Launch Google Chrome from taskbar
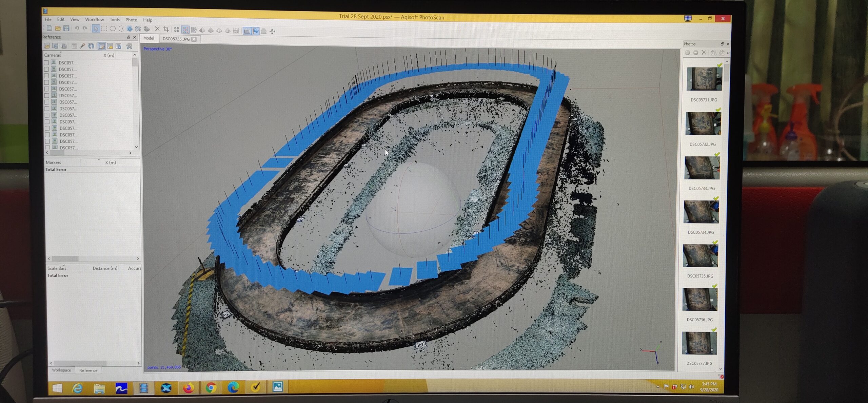Screen dimensions: 868x403 211,388
